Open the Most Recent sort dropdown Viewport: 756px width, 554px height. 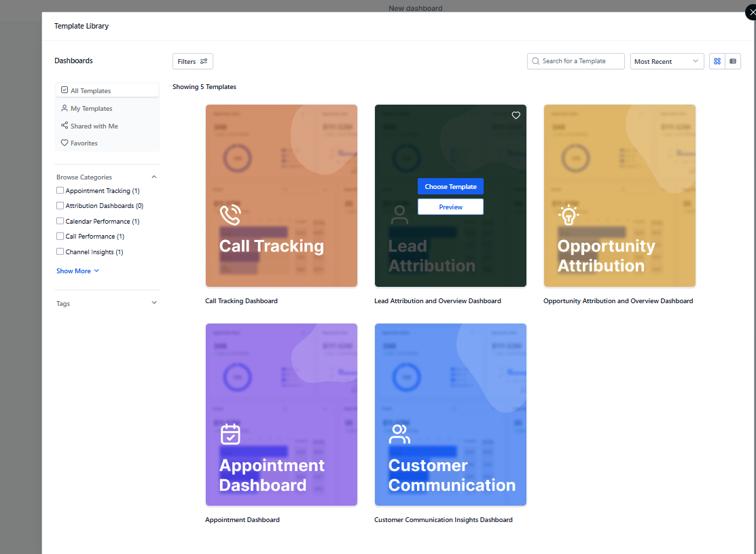[666, 61]
